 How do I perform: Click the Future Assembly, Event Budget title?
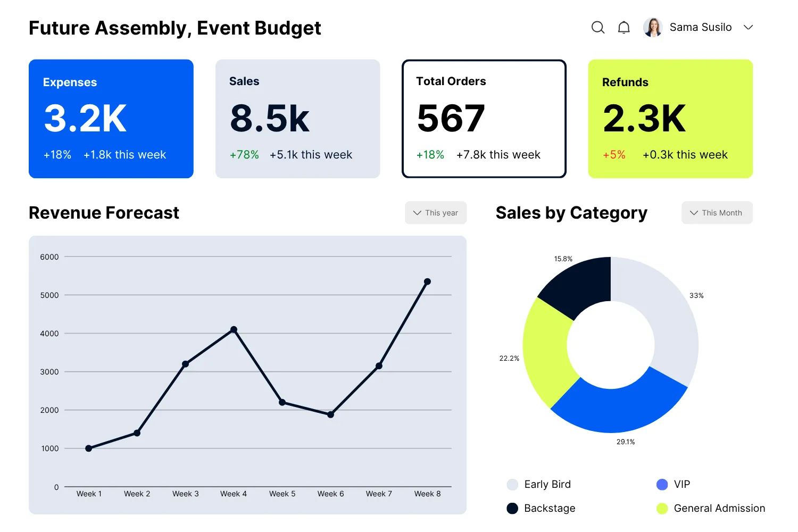175,28
